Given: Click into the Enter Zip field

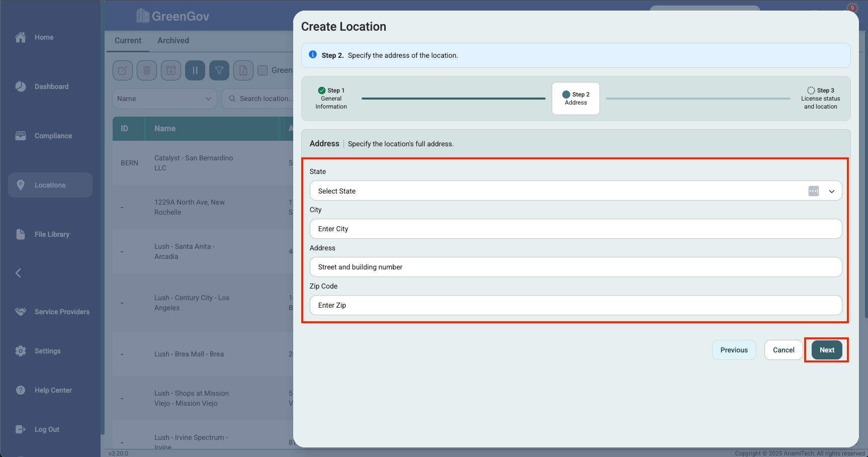Looking at the screenshot, I should click(x=575, y=305).
